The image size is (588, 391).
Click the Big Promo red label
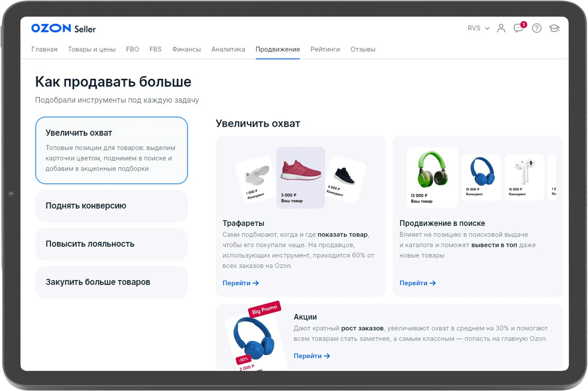point(264,309)
